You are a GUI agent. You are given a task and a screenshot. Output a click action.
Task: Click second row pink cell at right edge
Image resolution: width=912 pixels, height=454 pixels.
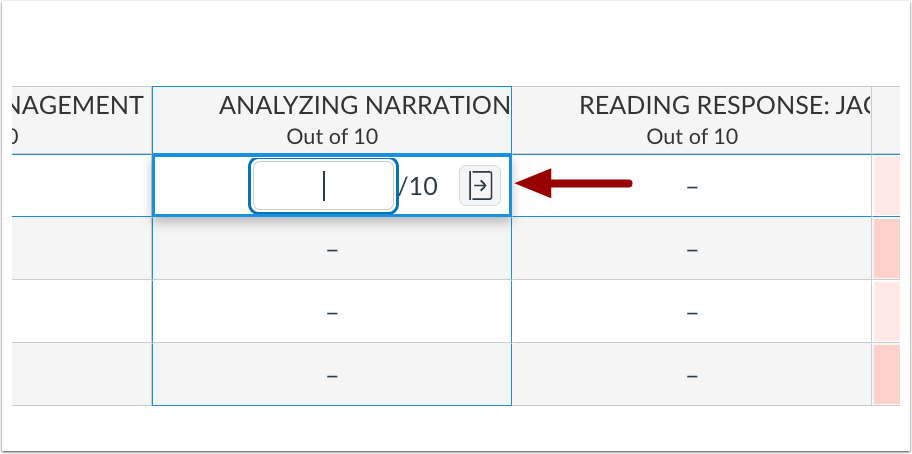click(886, 249)
